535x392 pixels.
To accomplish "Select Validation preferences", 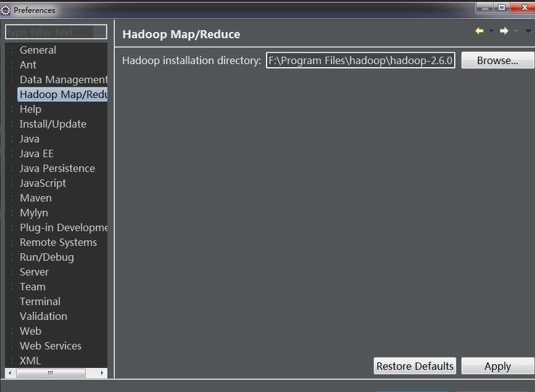I will (43, 316).
